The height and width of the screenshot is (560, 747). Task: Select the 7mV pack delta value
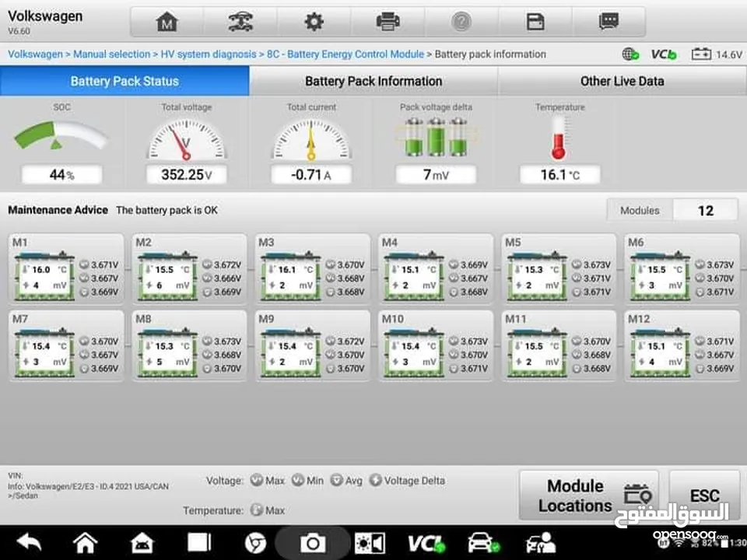pos(436,175)
